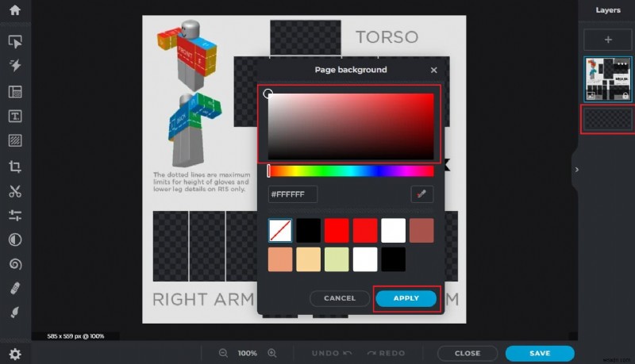Open the Adjust sliders tool
This screenshot has width=635, height=364.
click(15, 215)
